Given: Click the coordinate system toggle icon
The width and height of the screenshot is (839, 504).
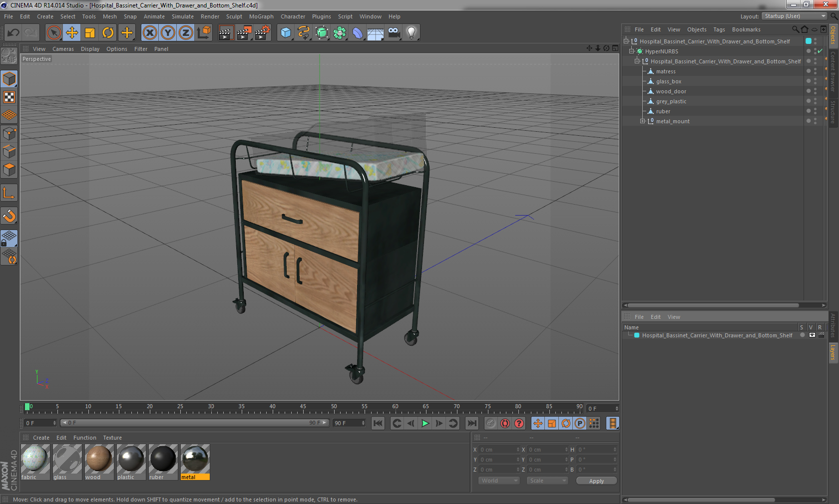Looking at the screenshot, I should 204,33.
